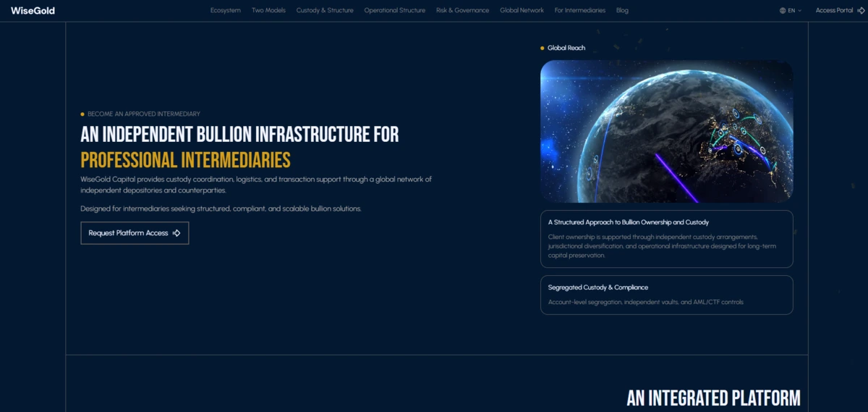Click the Designed for intermediaries seeking sentence
The width and height of the screenshot is (868, 412).
(x=221, y=209)
